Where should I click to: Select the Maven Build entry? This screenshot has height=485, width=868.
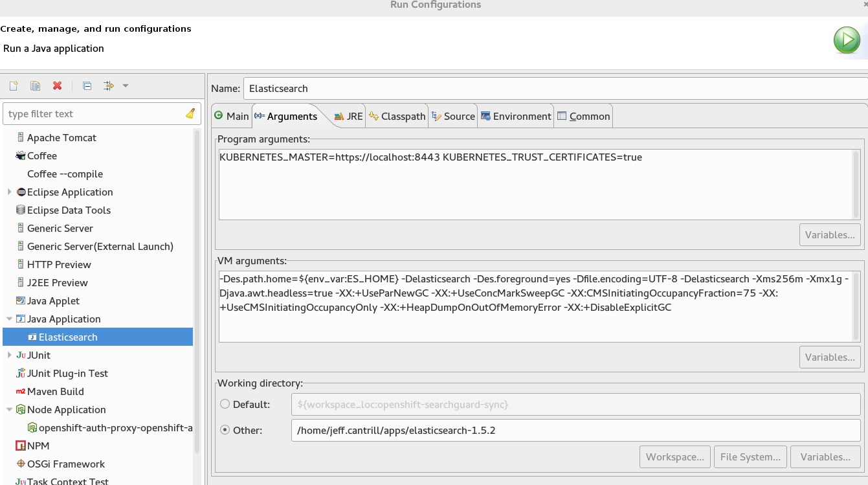[x=56, y=391]
